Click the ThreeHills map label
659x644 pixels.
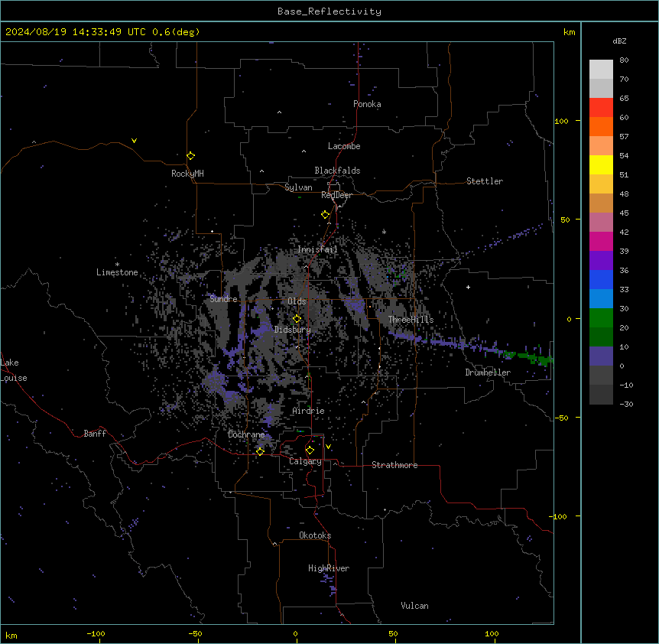coord(411,320)
